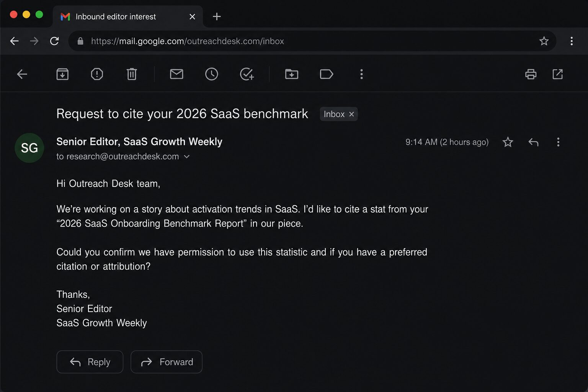Go back to inbox with the toolbar arrow

(22, 74)
